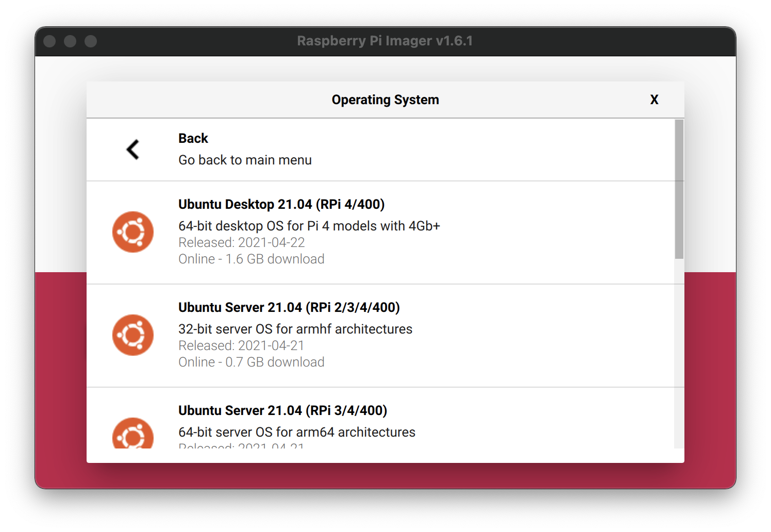Click the Back list entry title
Screen dimensions: 771x532
[x=193, y=138]
